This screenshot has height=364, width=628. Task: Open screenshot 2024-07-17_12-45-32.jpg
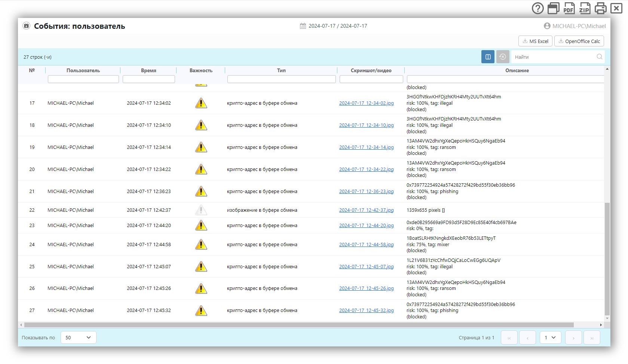coord(367,311)
